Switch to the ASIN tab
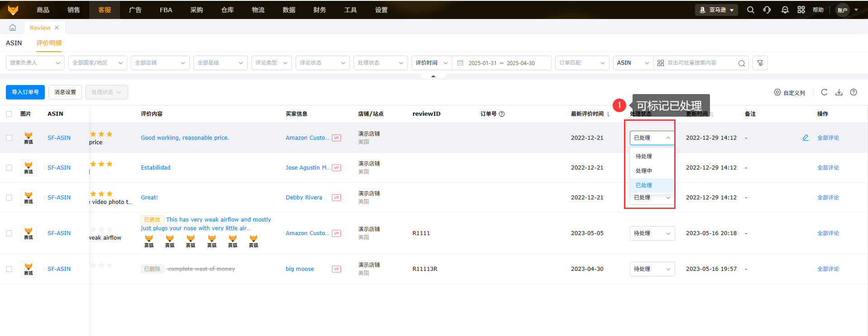Image resolution: width=868 pixels, height=336 pixels. 14,43
